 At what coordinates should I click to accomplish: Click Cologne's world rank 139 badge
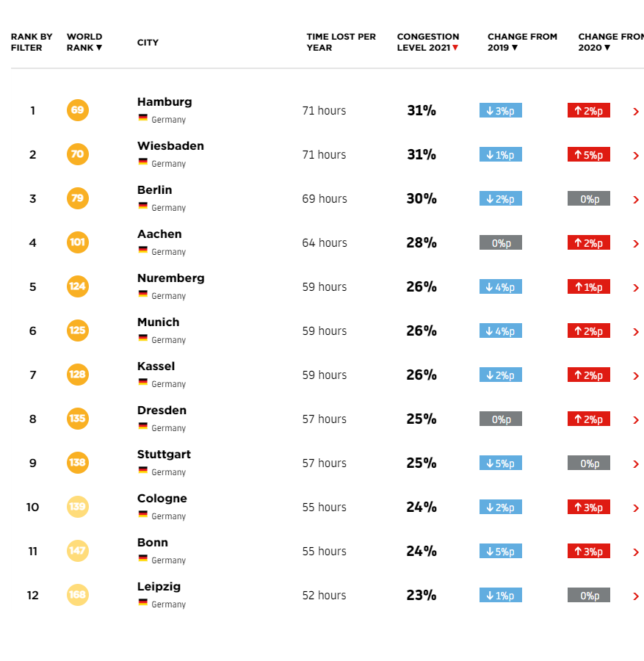(x=77, y=508)
